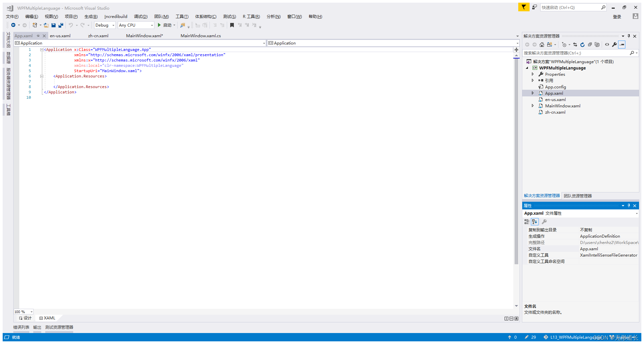Viewport: 644px width, 344px height.
Task: Select zh-cn.xaml in the solution tree
Action: point(555,112)
